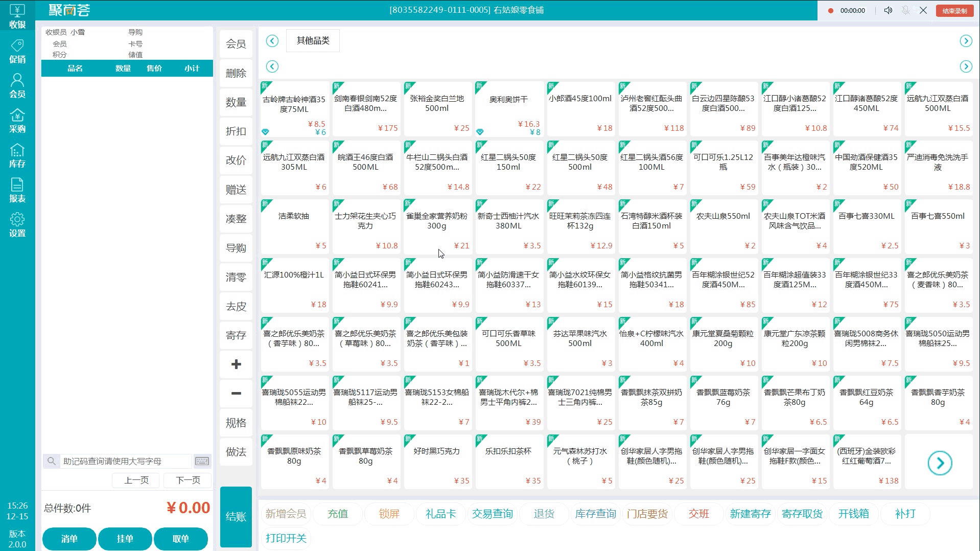Close the recording bar with X
The image size is (980, 551).
pyautogui.click(x=923, y=10)
